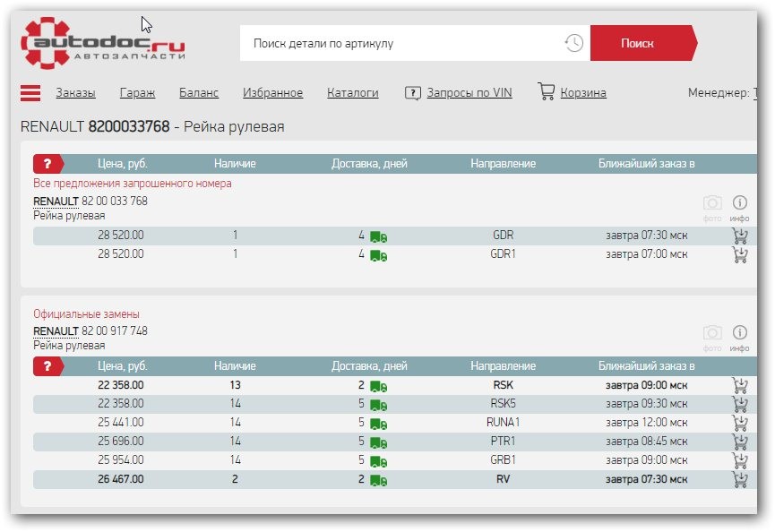The height and width of the screenshot is (532, 775).
Task: Navigate to Каталоги
Action: (x=352, y=92)
